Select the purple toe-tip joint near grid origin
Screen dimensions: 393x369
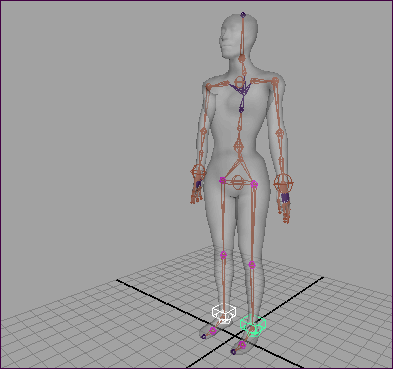[x=233, y=351]
